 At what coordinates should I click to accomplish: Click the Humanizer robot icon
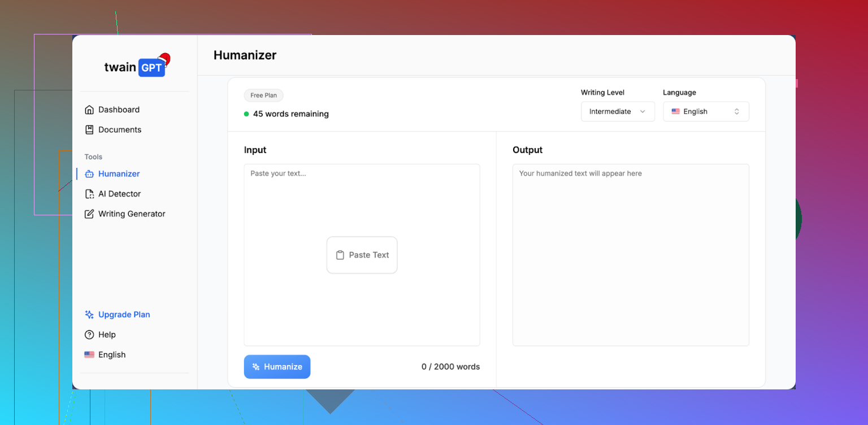(89, 174)
